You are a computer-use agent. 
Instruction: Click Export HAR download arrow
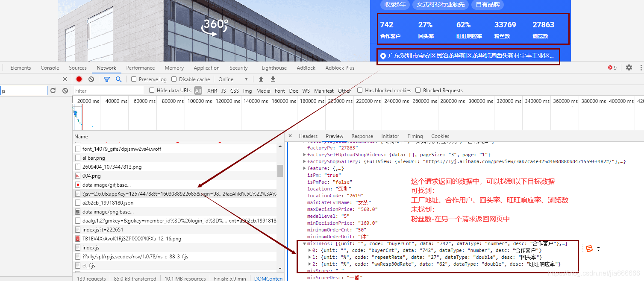point(273,79)
